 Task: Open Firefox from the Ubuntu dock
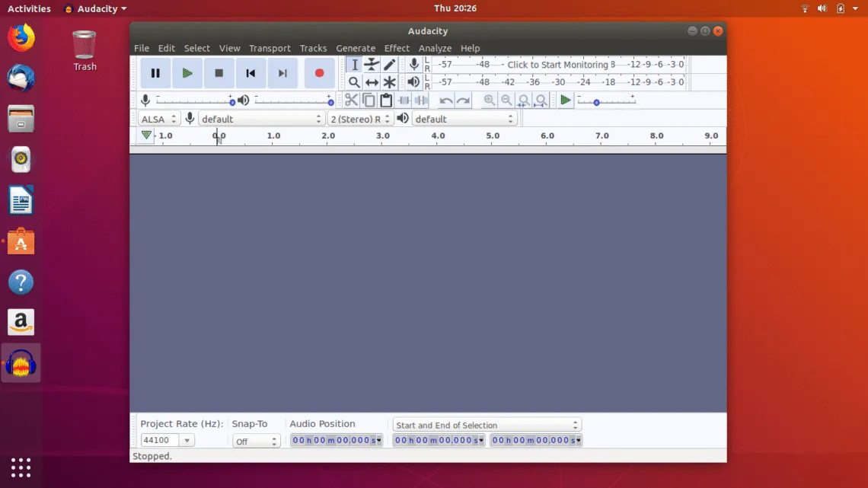tap(21, 38)
